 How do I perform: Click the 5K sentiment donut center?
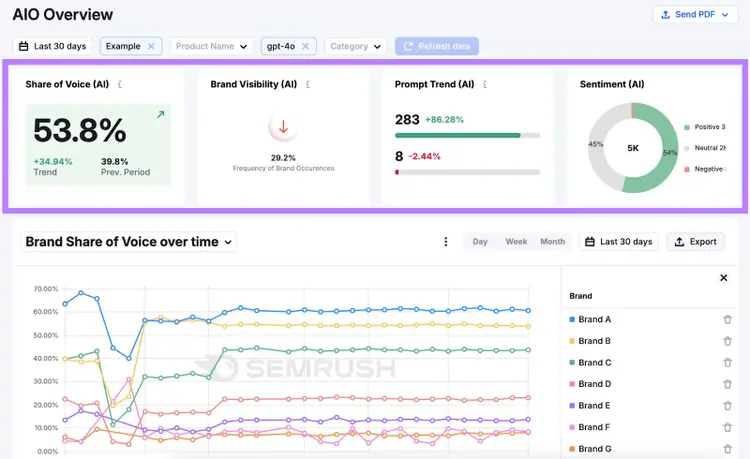633,148
